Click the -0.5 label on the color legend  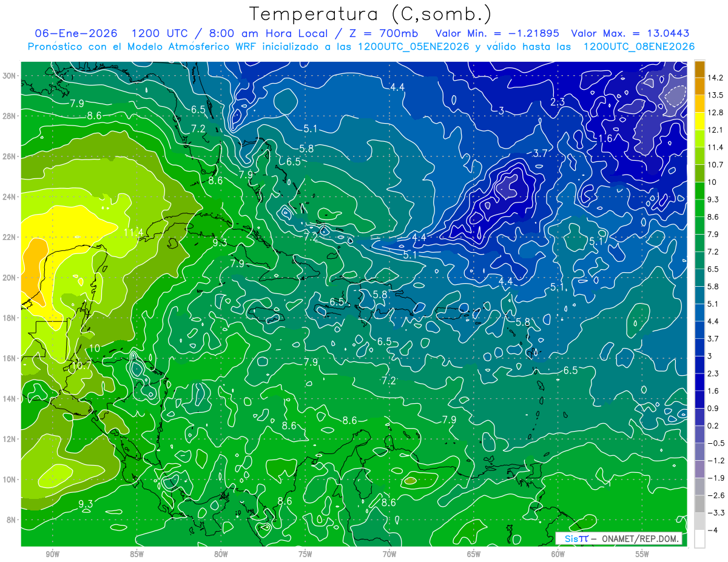(715, 443)
